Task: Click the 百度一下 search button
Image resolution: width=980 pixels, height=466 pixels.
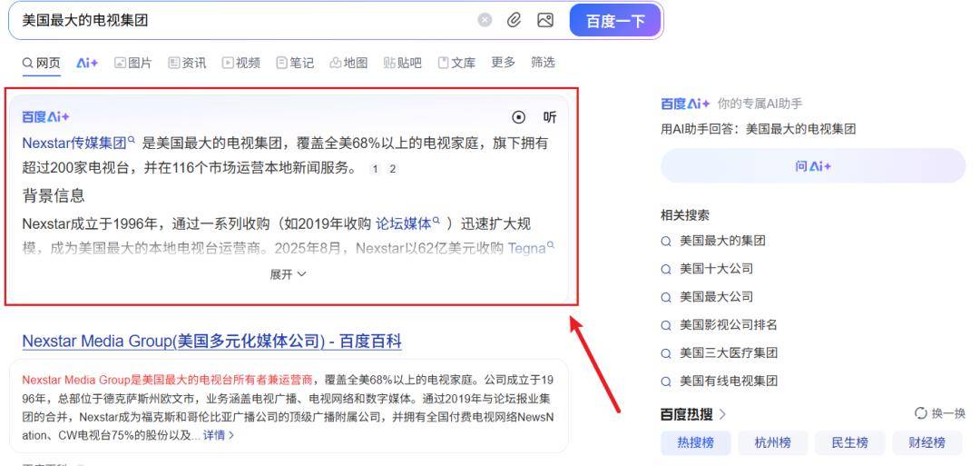Action: 614,21
